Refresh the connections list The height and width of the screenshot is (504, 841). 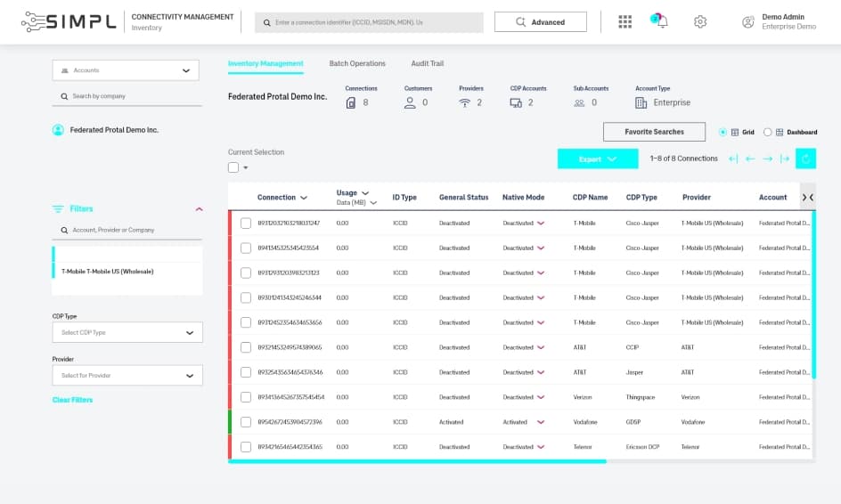point(805,159)
